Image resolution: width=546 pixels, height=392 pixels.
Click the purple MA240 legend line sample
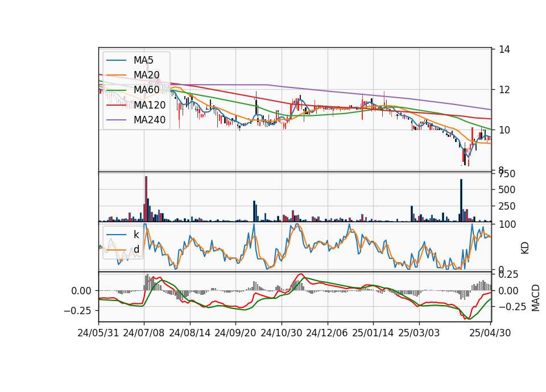click(x=116, y=120)
